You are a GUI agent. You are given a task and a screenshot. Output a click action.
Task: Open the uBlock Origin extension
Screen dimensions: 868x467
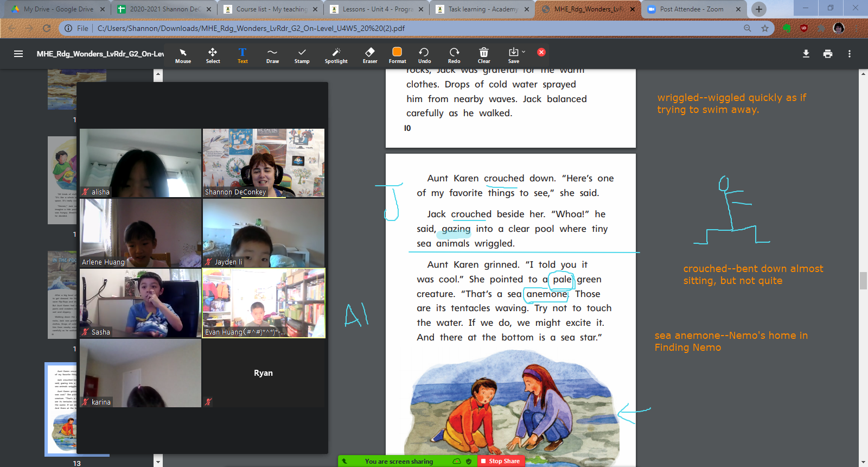[804, 28]
